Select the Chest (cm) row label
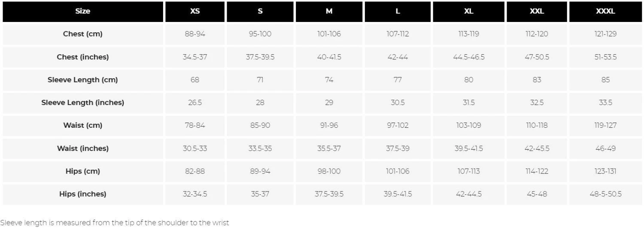This screenshot has height=228, width=644. (x=83, y=34)
